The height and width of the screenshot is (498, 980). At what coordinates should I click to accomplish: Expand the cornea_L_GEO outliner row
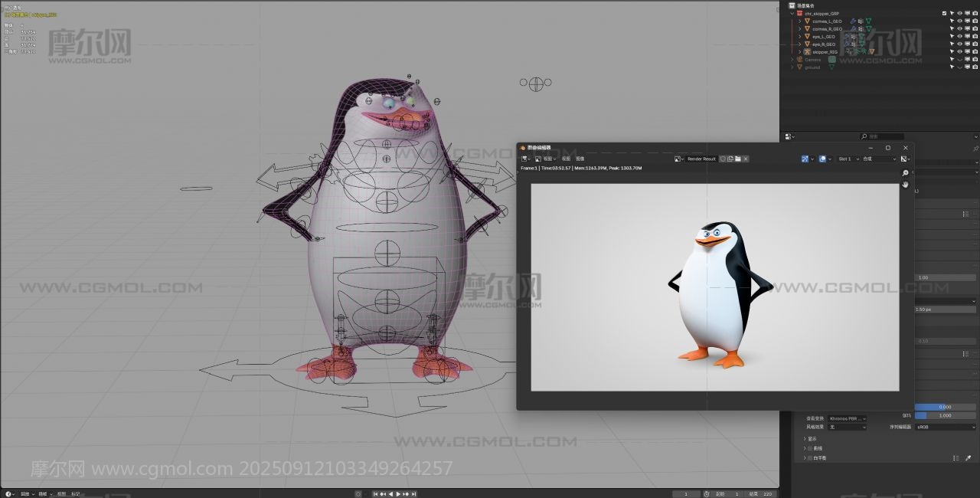click(x=799, y=21)
